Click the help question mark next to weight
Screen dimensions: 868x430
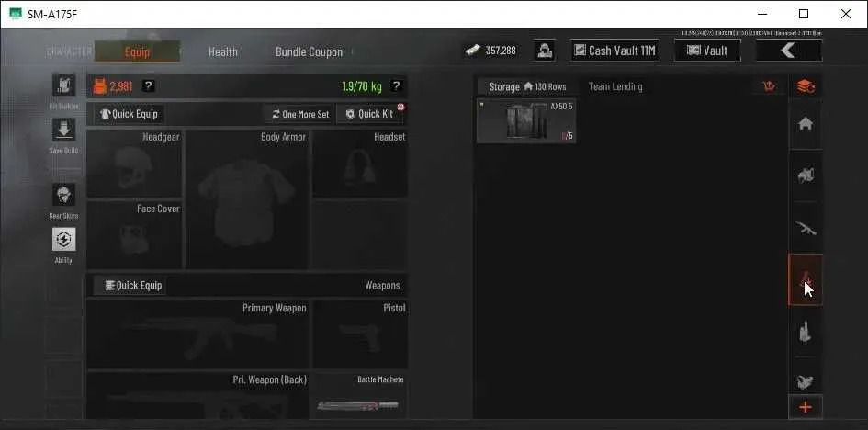pyautogui.click(x=396, y=85)
